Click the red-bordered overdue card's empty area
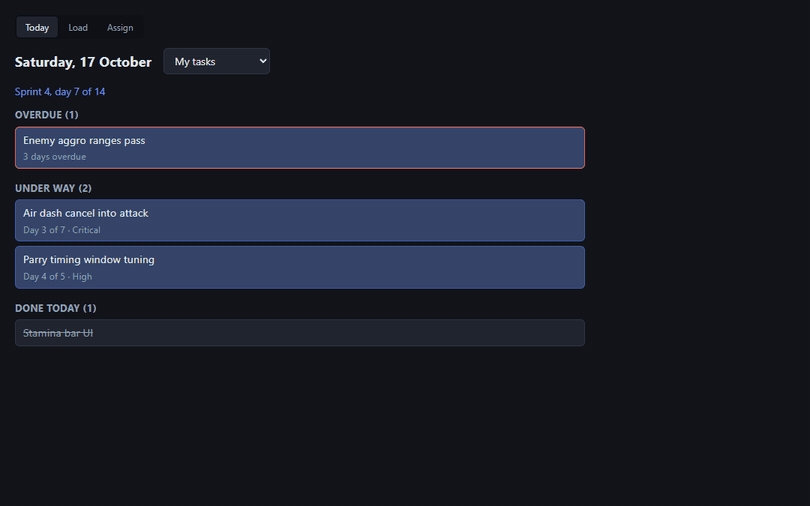The height and width of the screenshot is (506, 810). (x=362, y=148)
